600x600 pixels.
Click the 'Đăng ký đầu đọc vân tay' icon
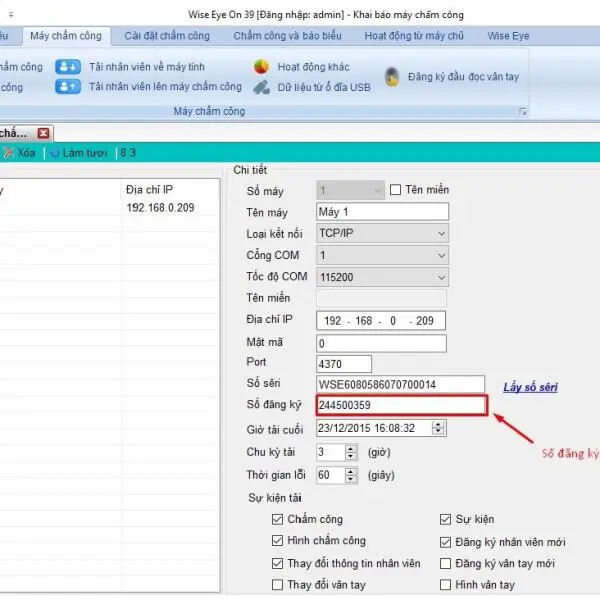(x=392, y=77)
